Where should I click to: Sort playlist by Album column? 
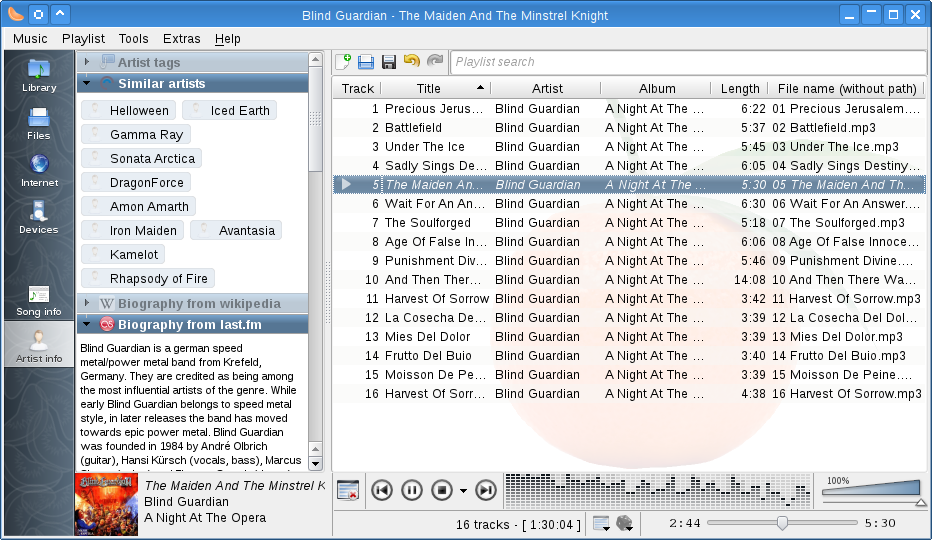pos(657,89)
